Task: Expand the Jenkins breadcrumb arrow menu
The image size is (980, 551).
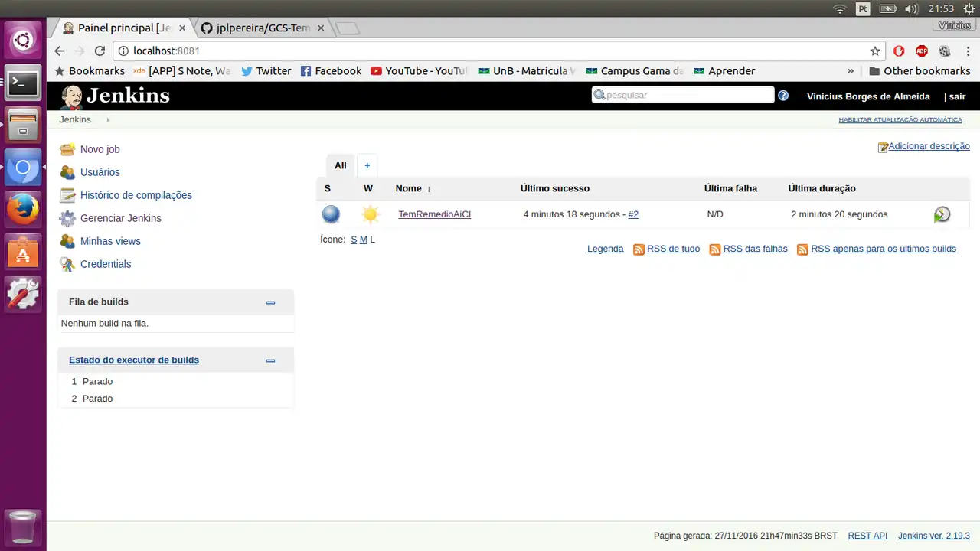Action: tap(108, 120)
